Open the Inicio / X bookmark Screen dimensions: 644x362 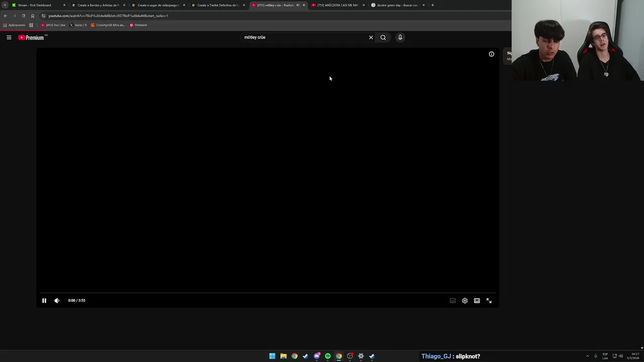(78, 25)
